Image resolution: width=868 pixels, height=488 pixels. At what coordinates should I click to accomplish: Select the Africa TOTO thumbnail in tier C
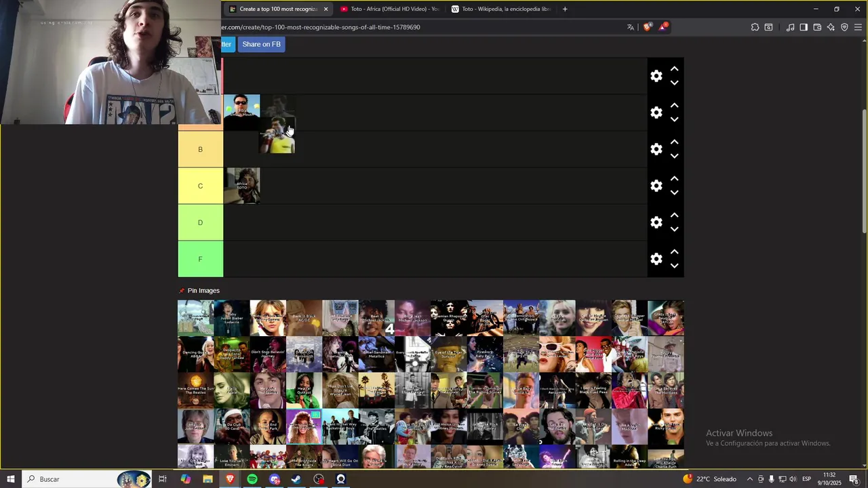[x=242, y=186]
